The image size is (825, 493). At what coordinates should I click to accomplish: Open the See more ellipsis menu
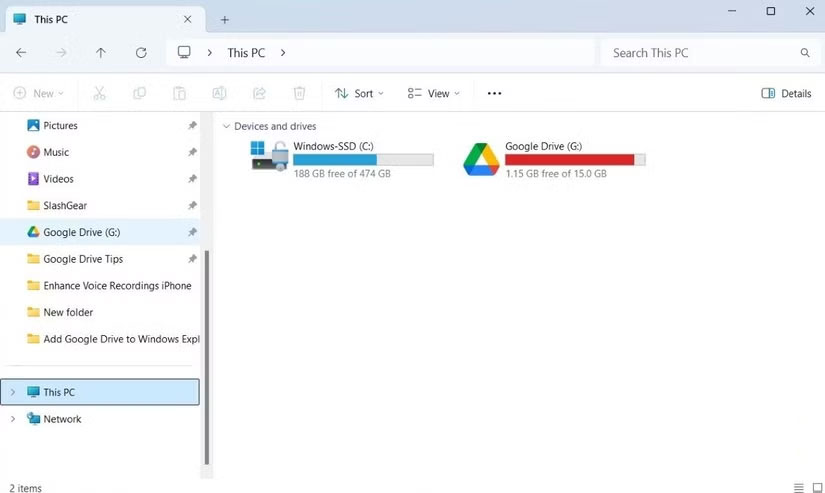(494, 93)
